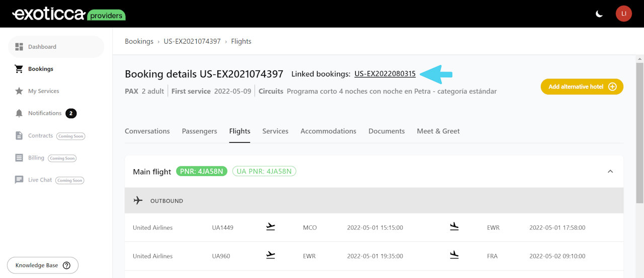Collapse the Main flight section
The image size is (644, 278).
click(x=610, y=171)
